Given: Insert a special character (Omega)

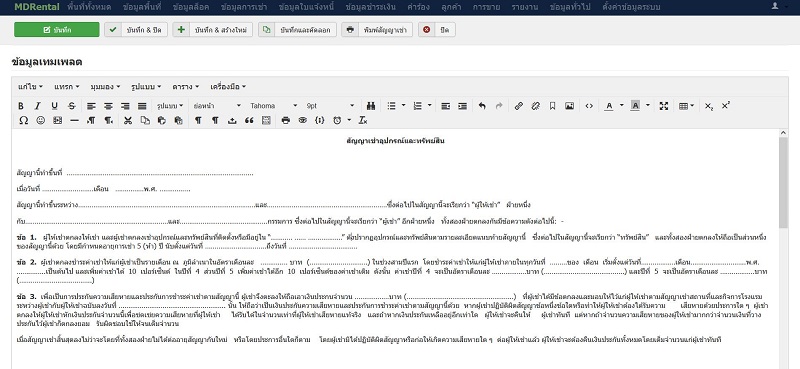Looking at the screenshot, I should point(23,120).
